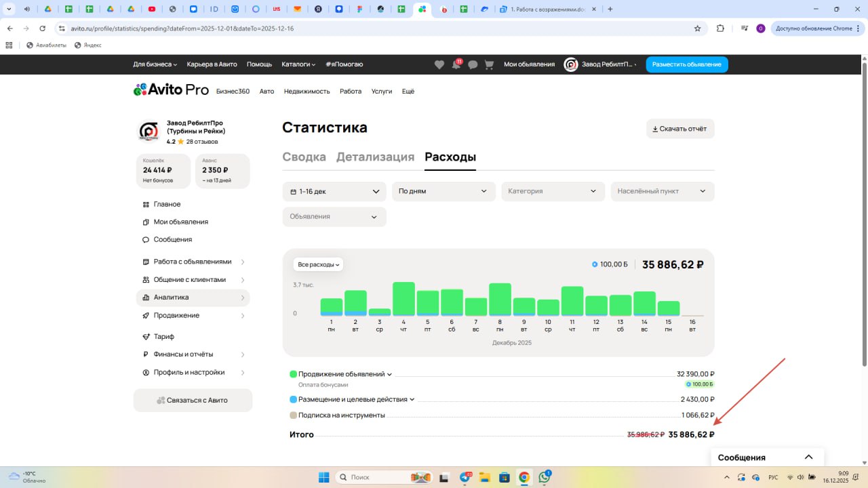Go back to previous page
This screenshot has height=488, width=868.
coord(10,28)
